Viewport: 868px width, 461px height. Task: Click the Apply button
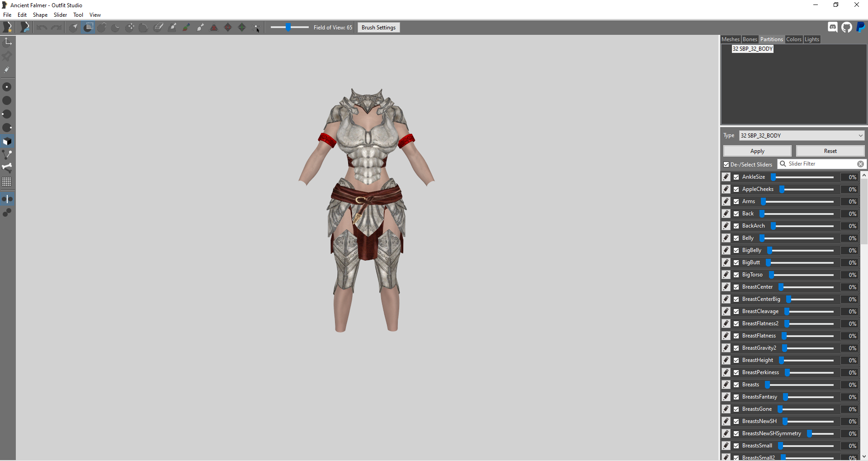click(x=757, y=151)
